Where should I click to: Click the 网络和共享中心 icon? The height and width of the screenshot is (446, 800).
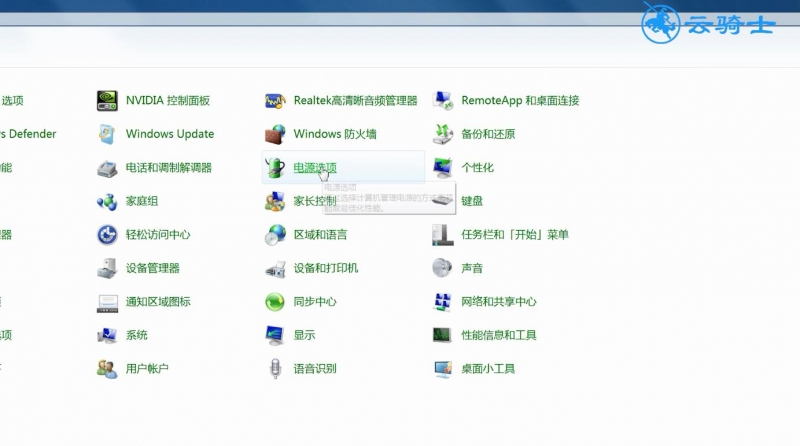[443, 302]
